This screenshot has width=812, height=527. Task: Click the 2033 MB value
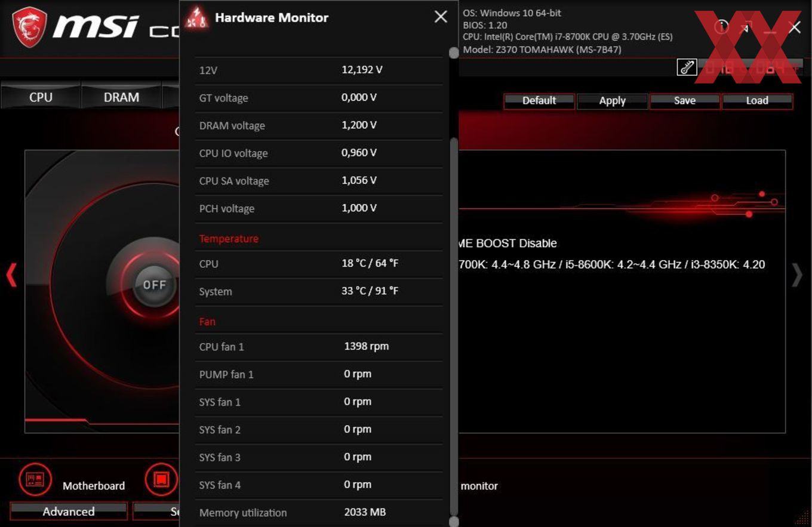(365, 512)
